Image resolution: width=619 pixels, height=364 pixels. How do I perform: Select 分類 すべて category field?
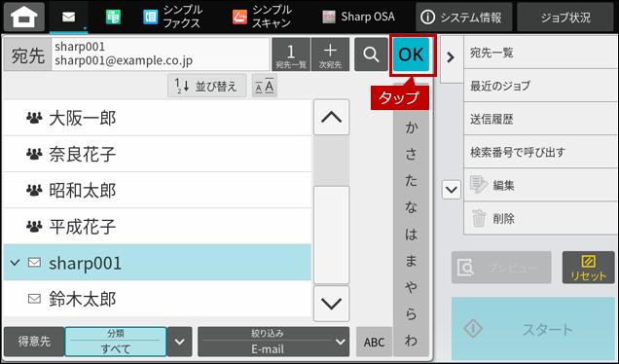coord(116,342)
